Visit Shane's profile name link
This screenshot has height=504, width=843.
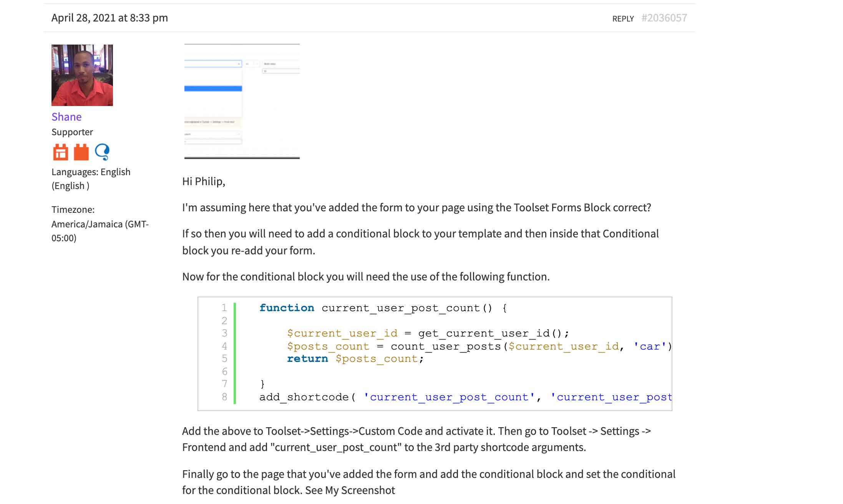coord(66,117)
